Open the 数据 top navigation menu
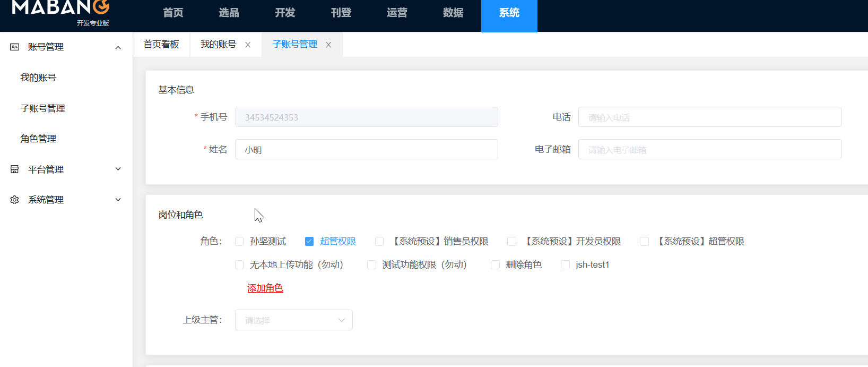 coord(453,13)
